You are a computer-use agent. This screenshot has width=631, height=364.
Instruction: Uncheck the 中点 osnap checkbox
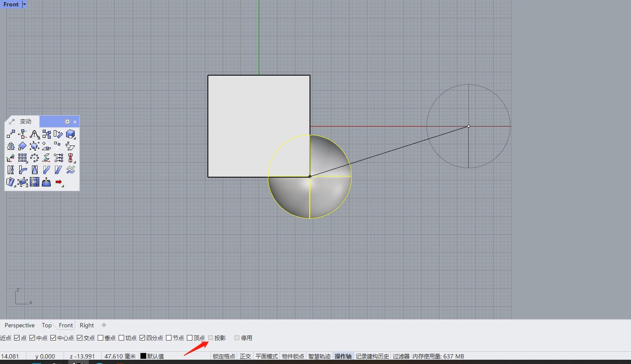coord(32,338)
